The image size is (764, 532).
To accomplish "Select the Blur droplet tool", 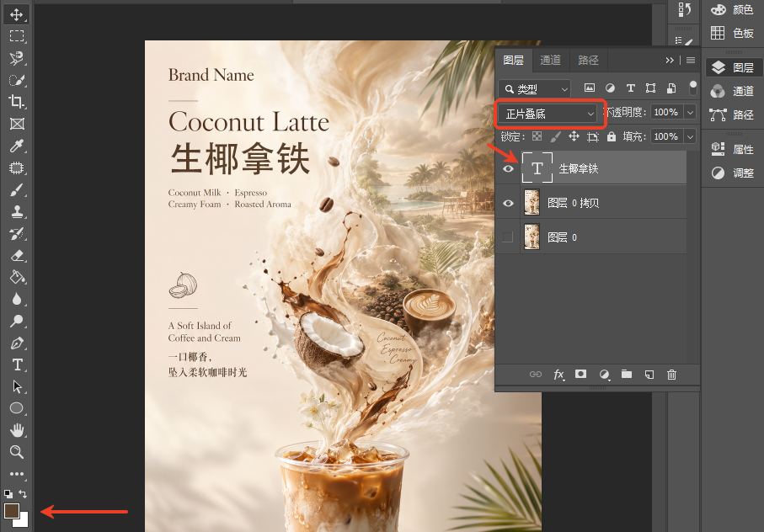I will pos(17,299).
